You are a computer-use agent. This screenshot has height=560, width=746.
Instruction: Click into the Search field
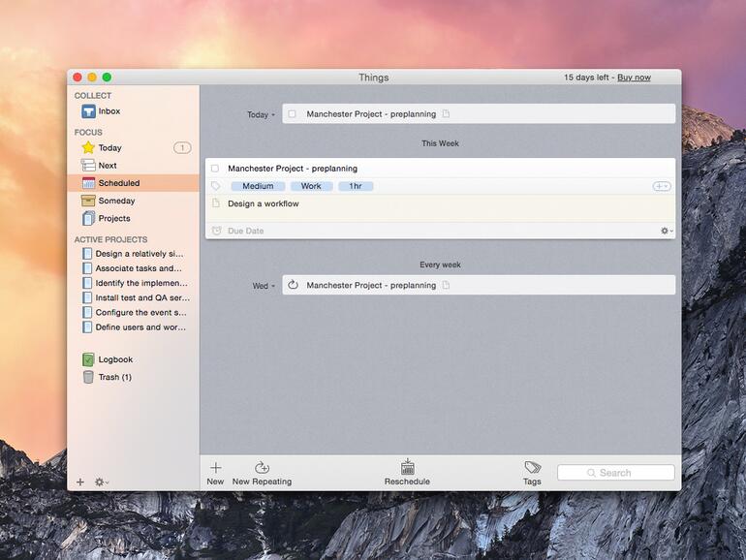[x=615, y=473]
